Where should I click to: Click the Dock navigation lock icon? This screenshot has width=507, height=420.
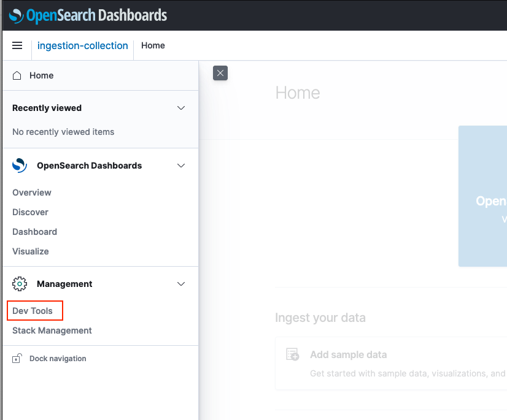(x=17, y=358)
